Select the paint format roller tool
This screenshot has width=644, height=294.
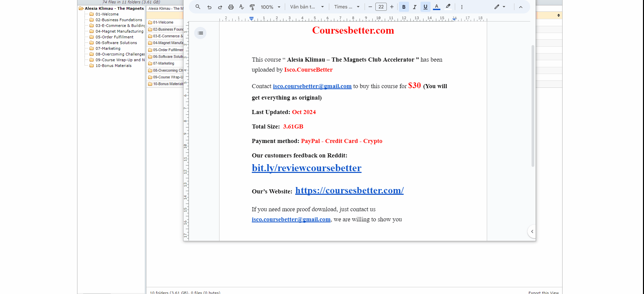tap(252, 7)
